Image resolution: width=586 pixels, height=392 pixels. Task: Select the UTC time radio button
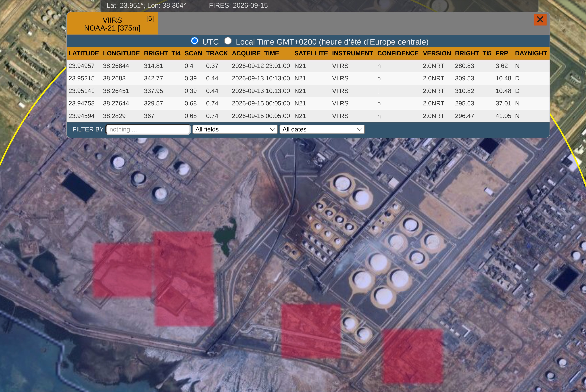(x=195, y=41)
